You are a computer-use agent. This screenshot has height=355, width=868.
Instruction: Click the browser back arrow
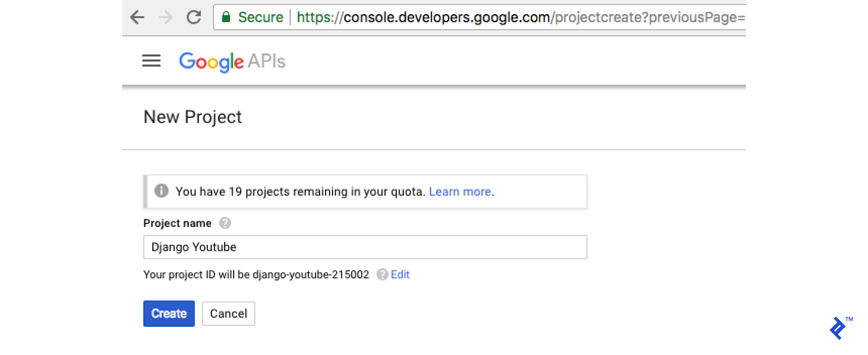click(x=138, y=17)
